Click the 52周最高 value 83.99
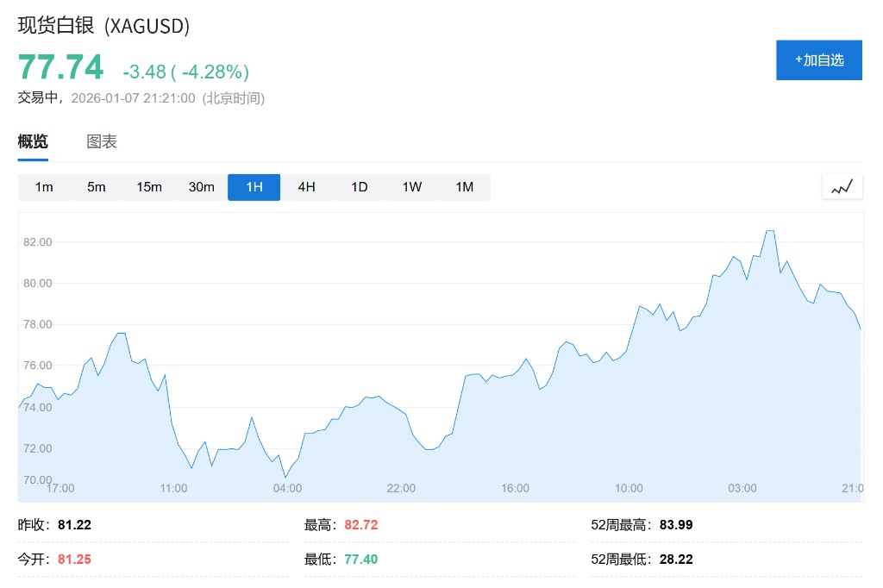Screen dimensions: 883x588 (x=675, y=524)
